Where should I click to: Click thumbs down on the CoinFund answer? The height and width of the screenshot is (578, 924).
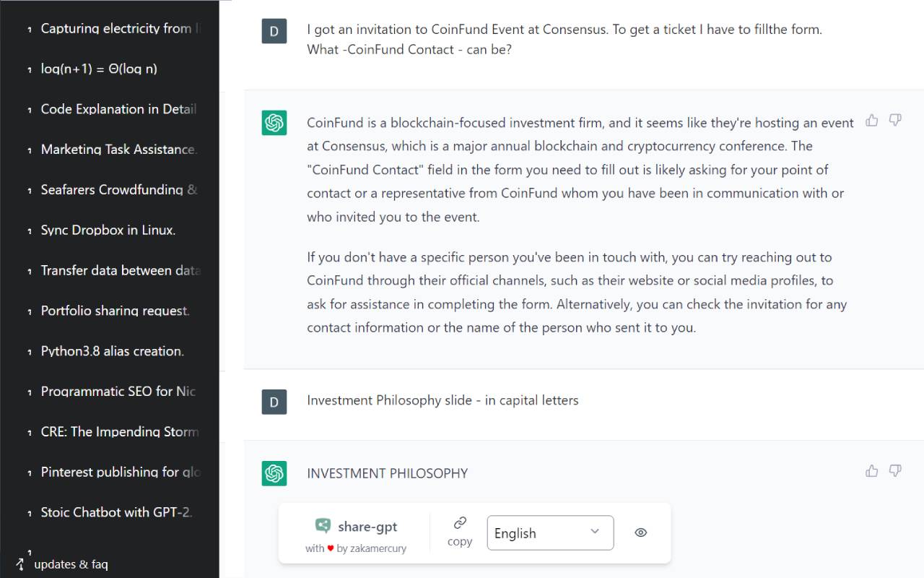895,120
